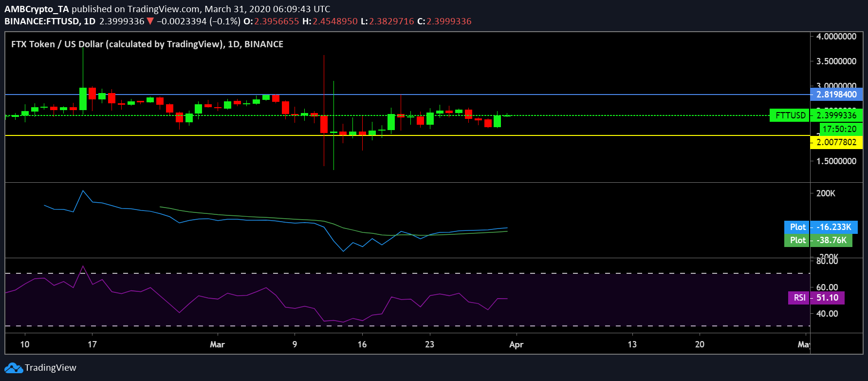Click the Close value 2.3999336 in header
The image size is (868, 381).
point(449,21)
